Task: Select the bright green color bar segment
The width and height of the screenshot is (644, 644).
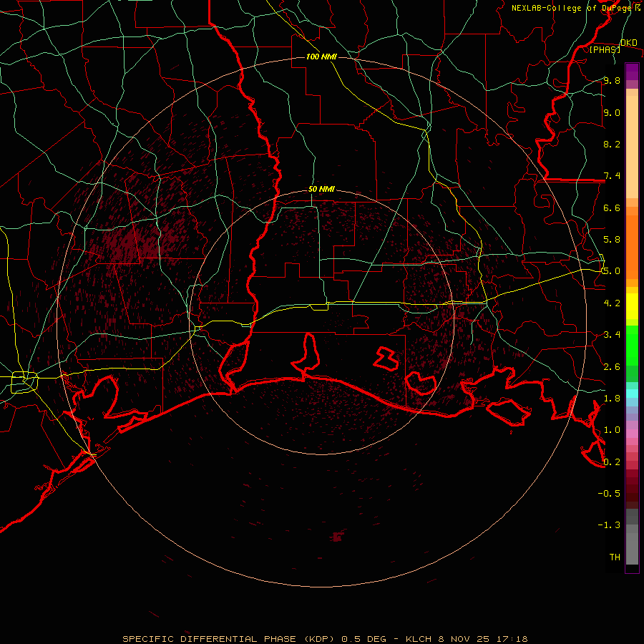Action: coord(632,346)
